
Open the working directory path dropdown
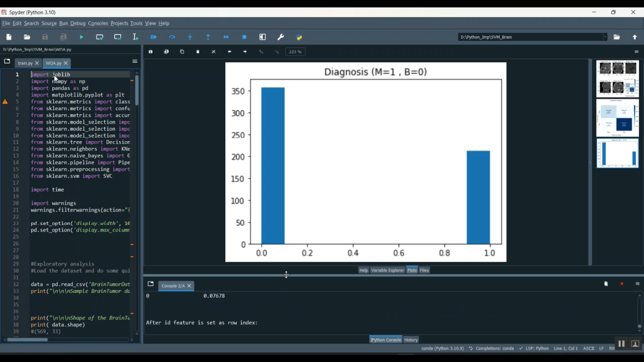click(605, 37)
